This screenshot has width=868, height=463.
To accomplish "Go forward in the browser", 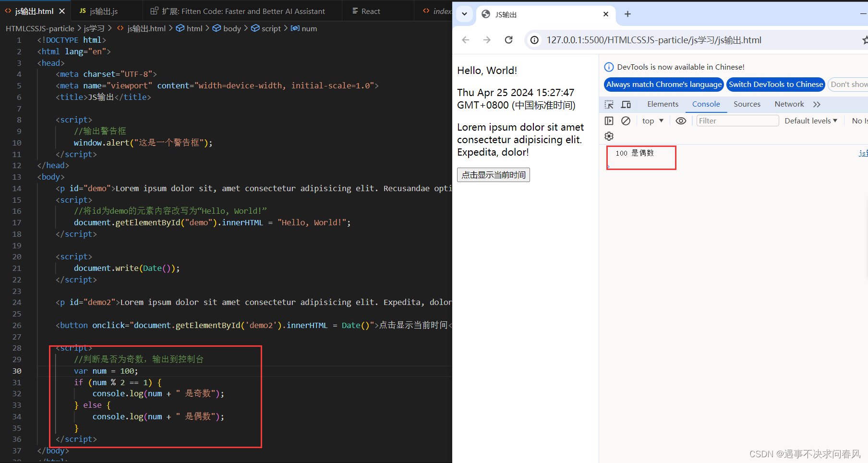I will (x=487, y=40).
